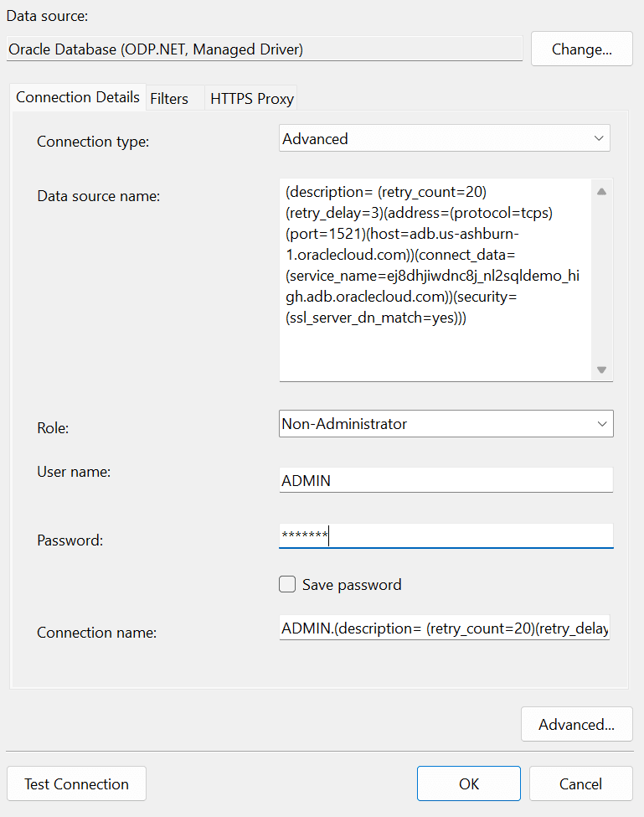Click the Password field
The width and height of the screenshot is (644, 817).
pyautogui.click(x=444, y=535)
